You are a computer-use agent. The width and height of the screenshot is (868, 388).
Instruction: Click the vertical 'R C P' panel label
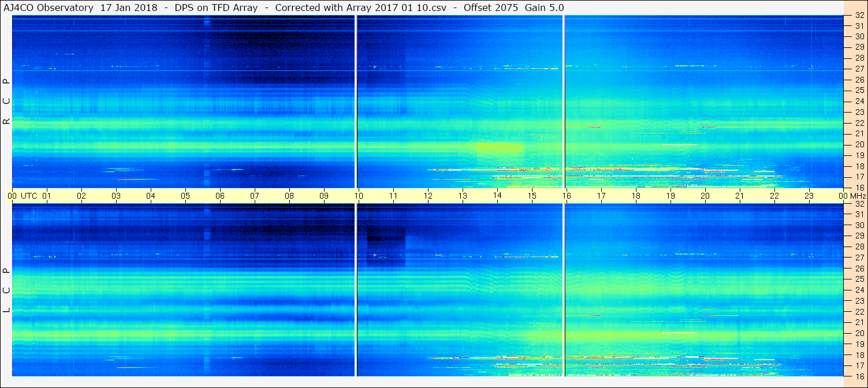click(7, 101)
